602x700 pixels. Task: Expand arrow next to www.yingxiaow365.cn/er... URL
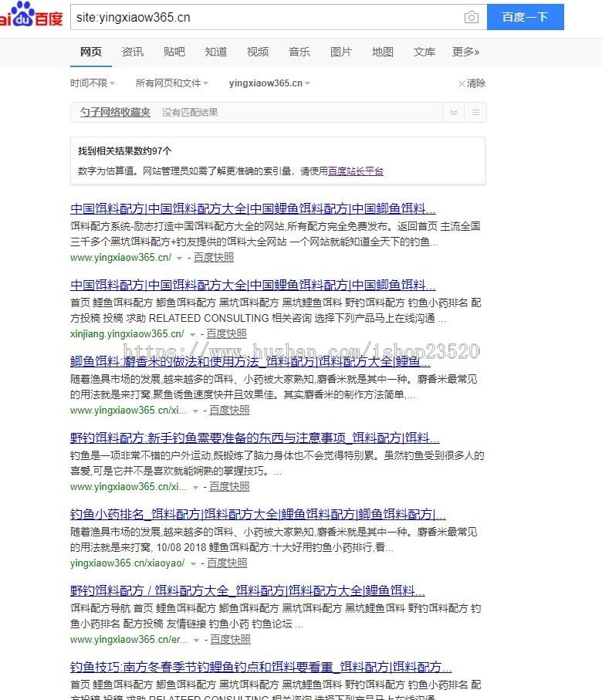(196, 641)
